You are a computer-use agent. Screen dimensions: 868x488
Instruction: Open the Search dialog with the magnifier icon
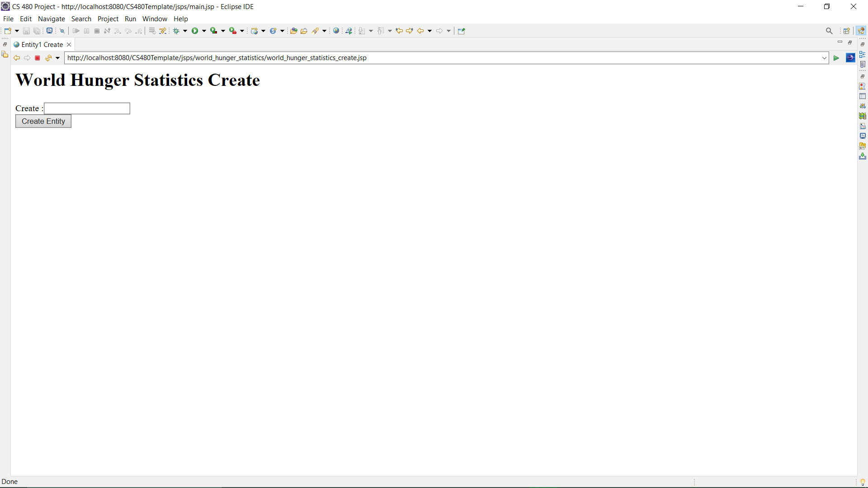830,31
